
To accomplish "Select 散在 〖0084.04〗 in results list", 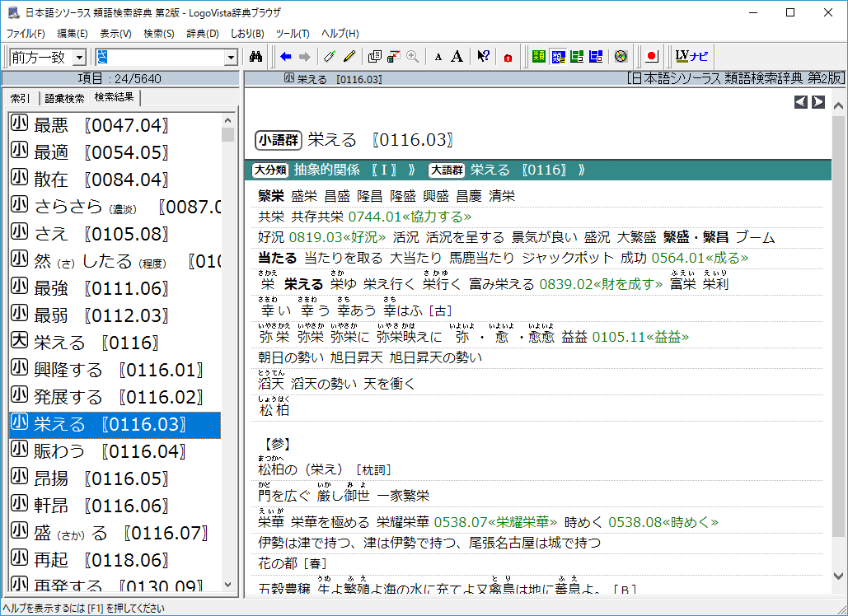I will [115, 180].
